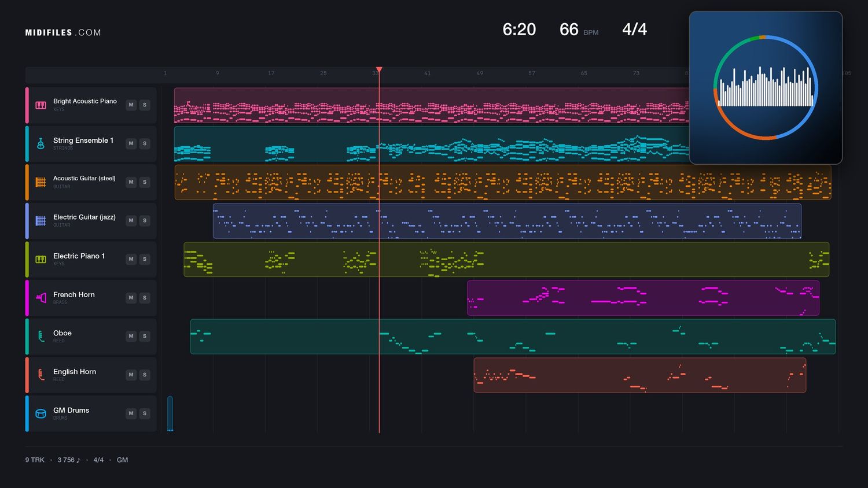Select the magenta French Horn clip
Image resolution: width=868 pixels, height=488 pixels.
point(643,298)
